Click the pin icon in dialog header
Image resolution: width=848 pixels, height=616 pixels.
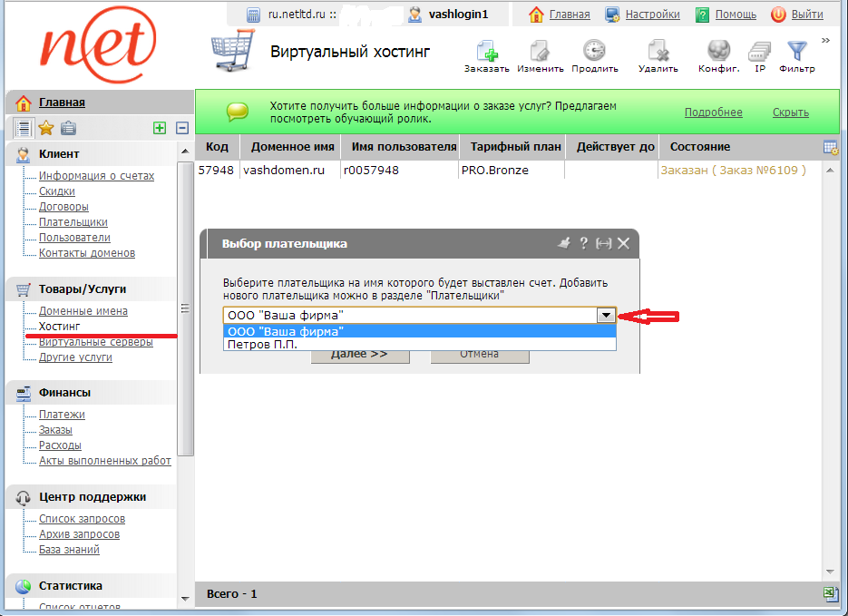tap(563, 243)
